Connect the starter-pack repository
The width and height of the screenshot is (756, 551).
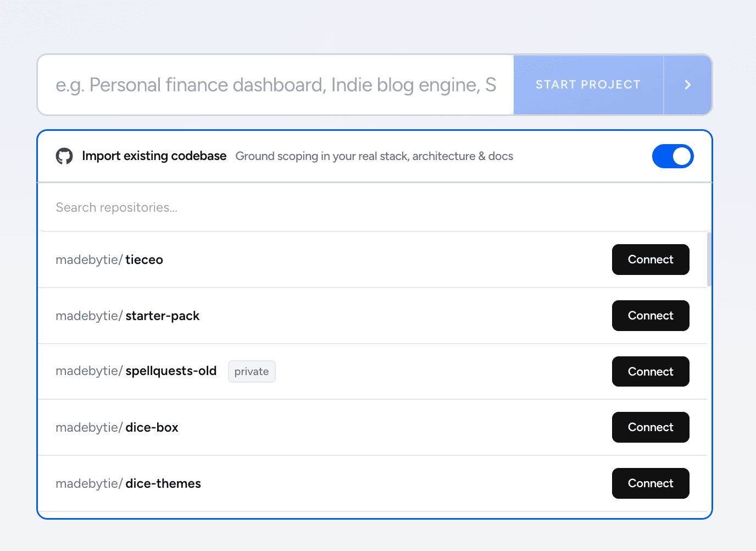[x=651, y=316]
